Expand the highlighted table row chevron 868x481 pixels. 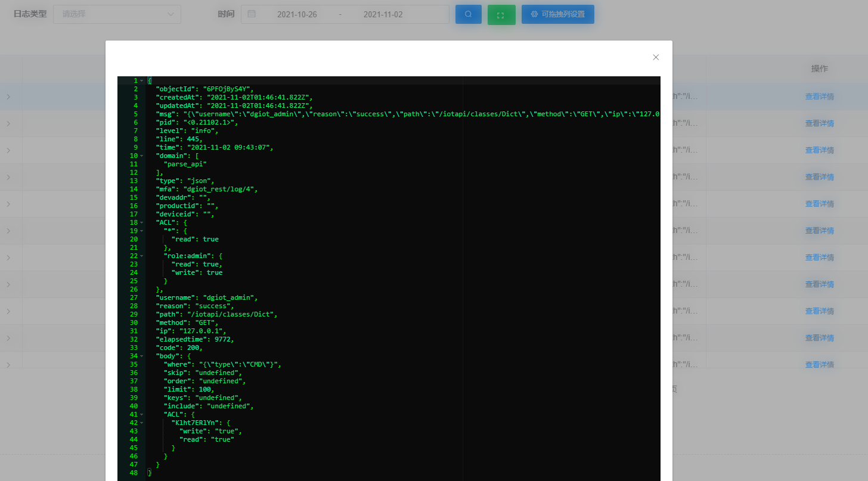coord(8,97)
